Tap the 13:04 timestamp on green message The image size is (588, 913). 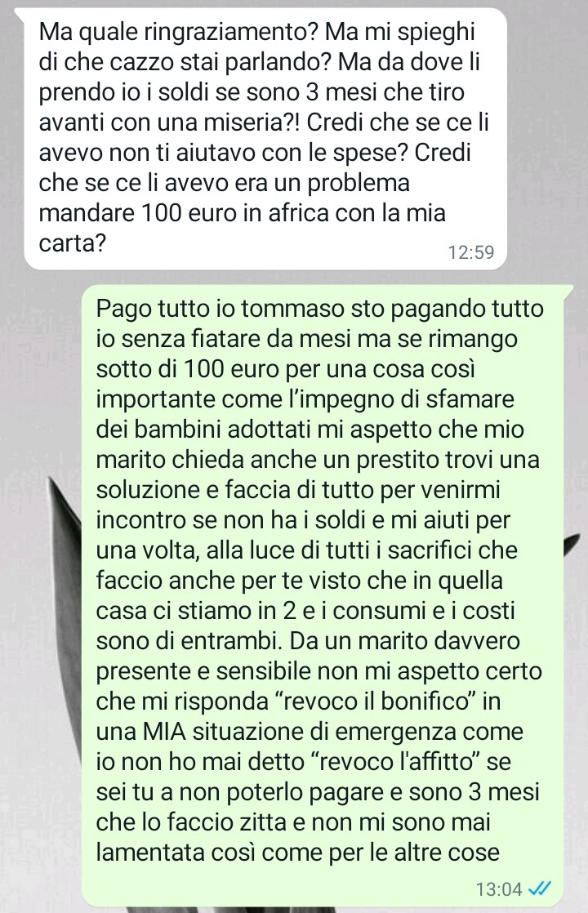tap(499, 889)
